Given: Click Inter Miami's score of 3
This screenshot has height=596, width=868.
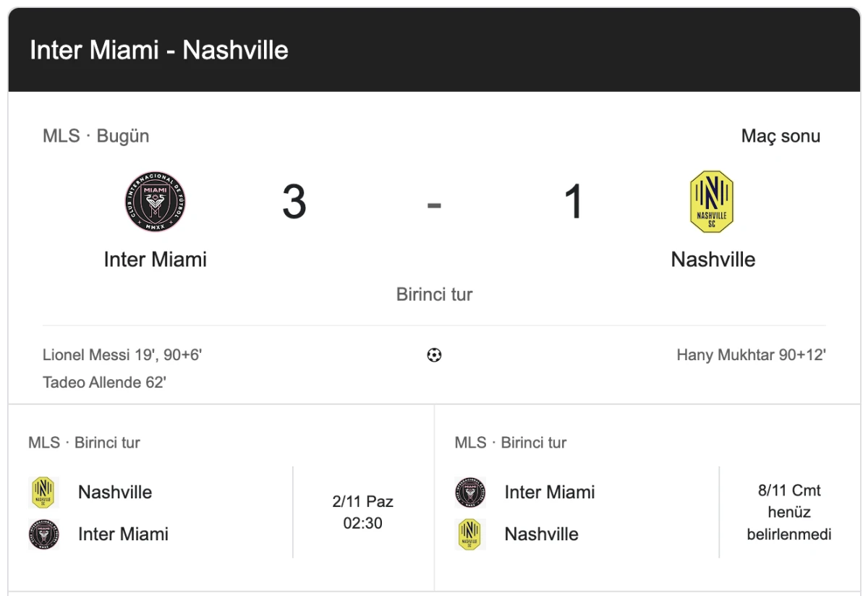Looking at the screenshot, I should [x=294, y=202].
